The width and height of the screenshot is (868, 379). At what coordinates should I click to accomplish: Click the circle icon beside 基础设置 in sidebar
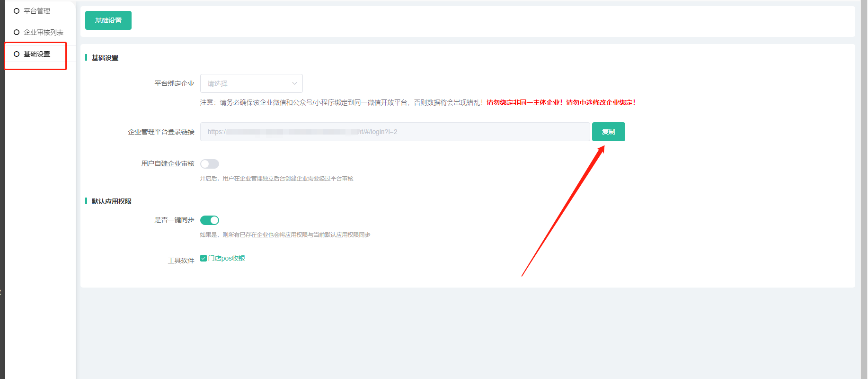[x=17, y=54]
